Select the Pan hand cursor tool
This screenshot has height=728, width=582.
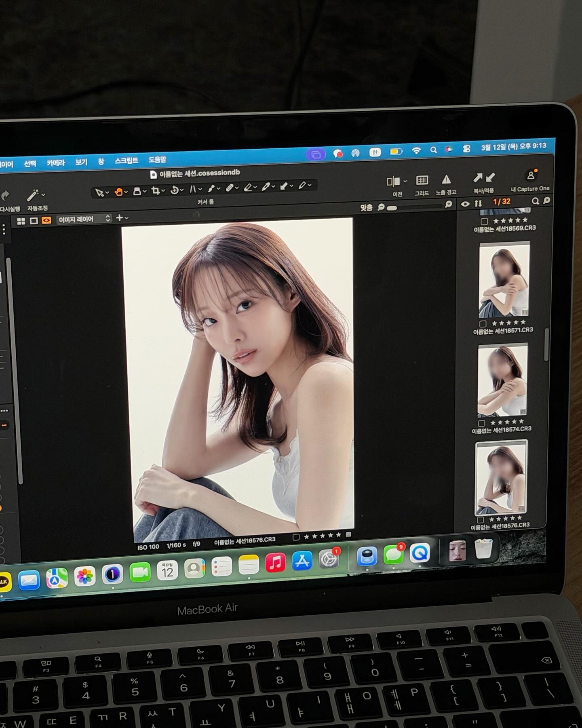point(118,192)
